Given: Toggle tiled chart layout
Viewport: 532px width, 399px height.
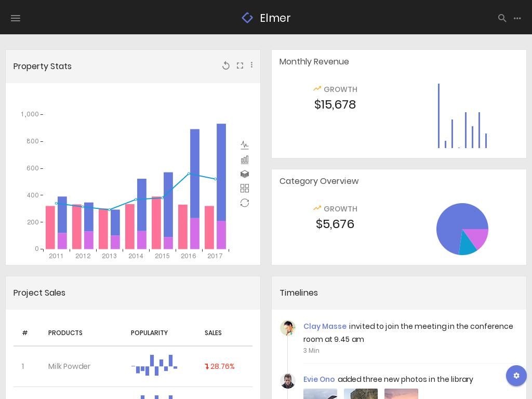Looking at the screenshot, I should (x=245, y=188).
